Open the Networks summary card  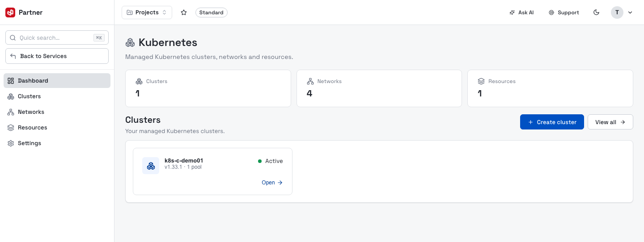379,88
